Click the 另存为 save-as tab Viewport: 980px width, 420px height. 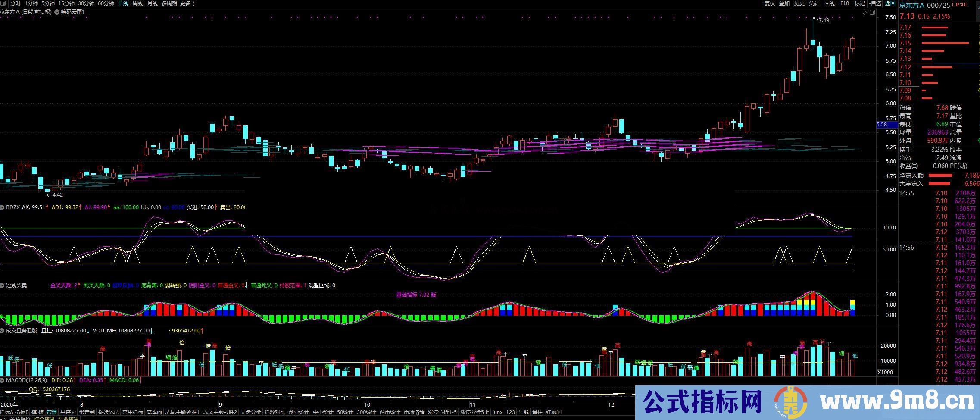(68, 412)
